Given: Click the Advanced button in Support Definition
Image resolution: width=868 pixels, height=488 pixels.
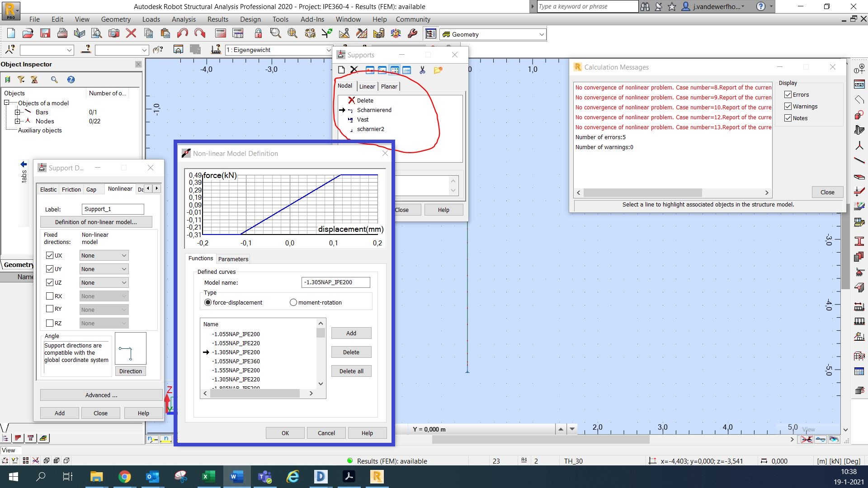Looking at the screenshot, I should [x=100, y=395].
